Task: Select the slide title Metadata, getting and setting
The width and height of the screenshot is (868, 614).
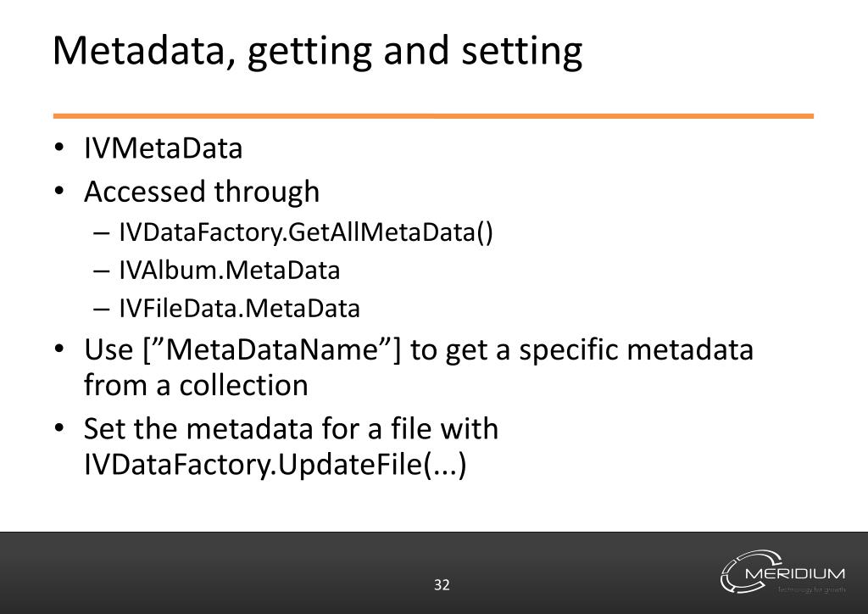Action: tap(317, 52)
